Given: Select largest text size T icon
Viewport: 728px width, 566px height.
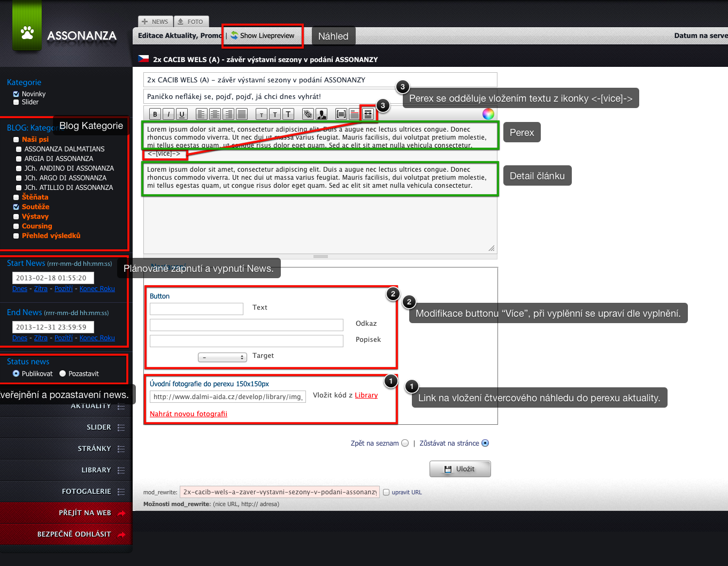Looking at the screenshot, I should point(288,114).
